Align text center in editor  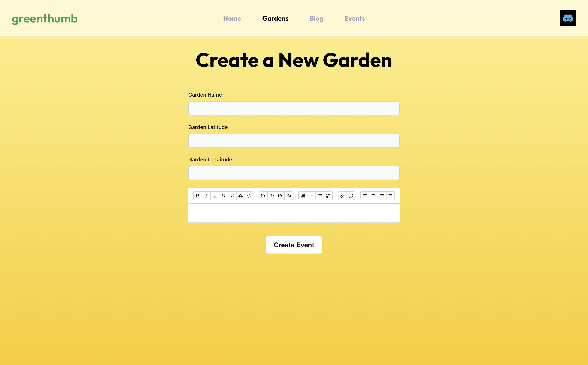pyautogui.click(x=373, y=196)
